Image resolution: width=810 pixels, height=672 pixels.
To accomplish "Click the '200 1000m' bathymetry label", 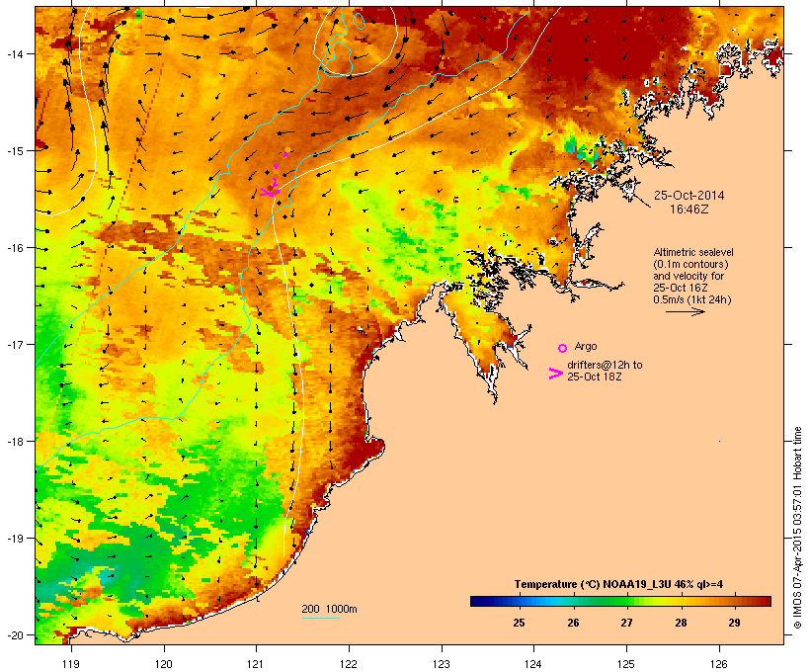I will click(x=329, y=609).
